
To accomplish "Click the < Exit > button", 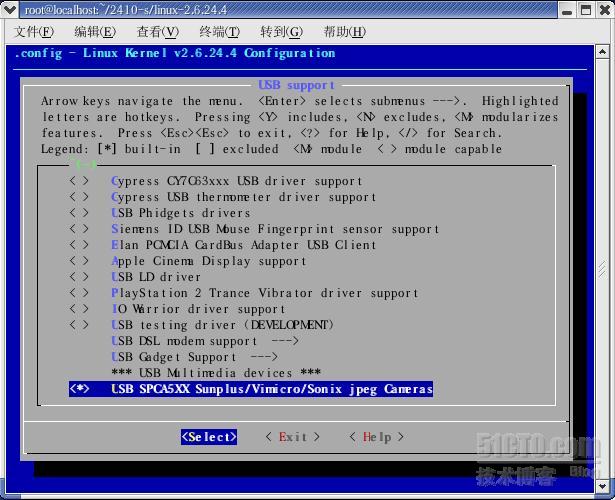I will pyautogui.click(x=293, y=437).
